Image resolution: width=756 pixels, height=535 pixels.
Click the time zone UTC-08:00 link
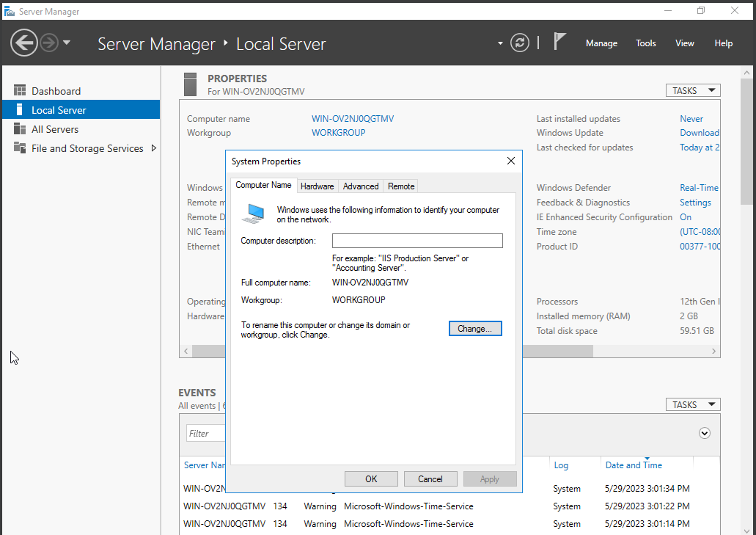coord(700,232)
